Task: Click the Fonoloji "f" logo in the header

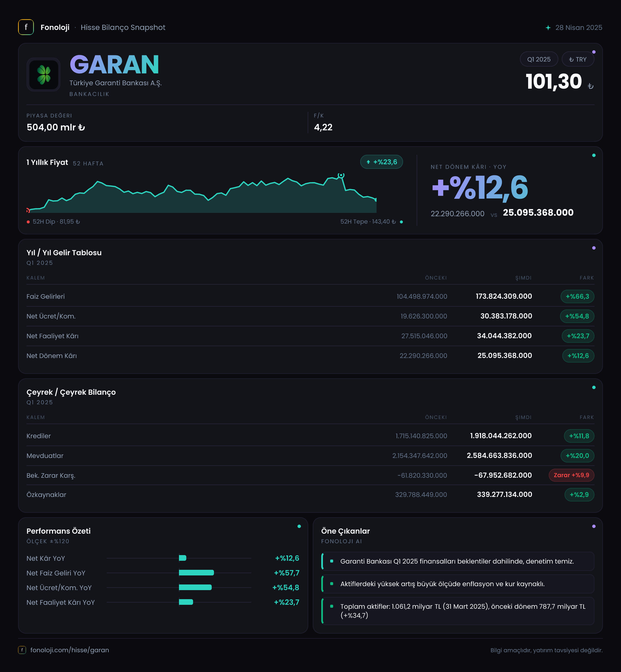Action: coord(26,27)
